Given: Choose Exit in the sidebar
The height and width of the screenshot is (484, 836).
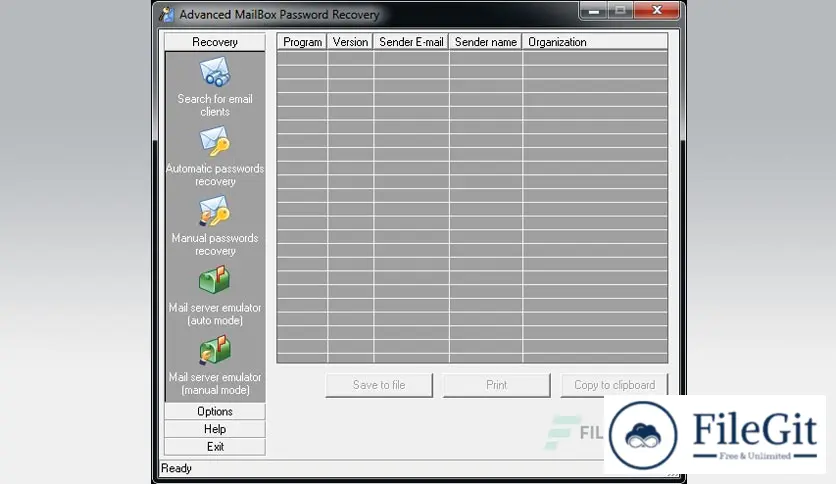Looking at the screenshot, I should tap(215, 447).
